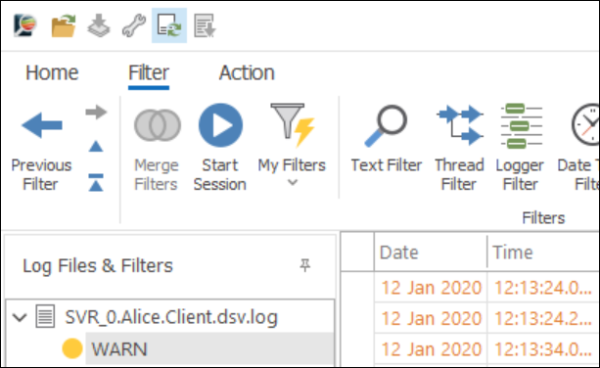Click Start Session play button

220,148
